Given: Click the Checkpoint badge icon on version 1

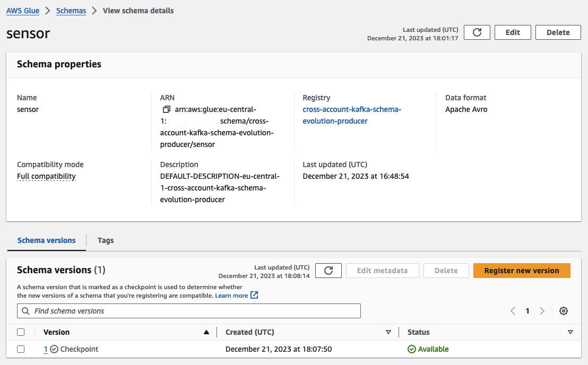Looking at the screenshot, I should (x=54, y=349).
